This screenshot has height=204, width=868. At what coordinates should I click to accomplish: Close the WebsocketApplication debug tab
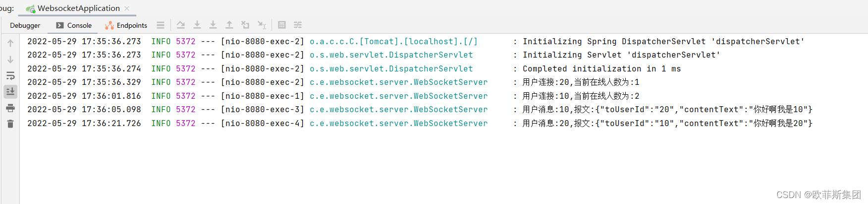(127, 8)
